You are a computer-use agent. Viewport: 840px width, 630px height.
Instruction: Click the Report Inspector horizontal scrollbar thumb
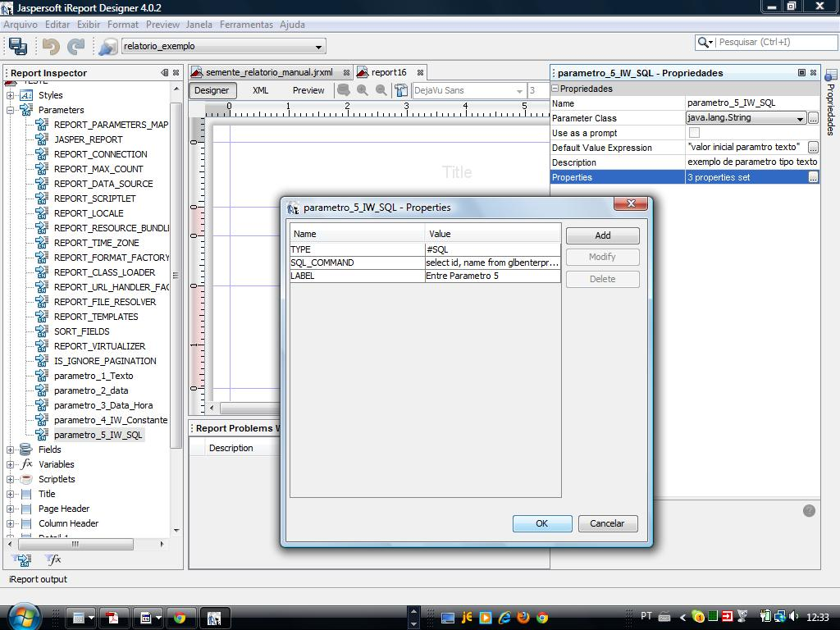coord(75,545)
